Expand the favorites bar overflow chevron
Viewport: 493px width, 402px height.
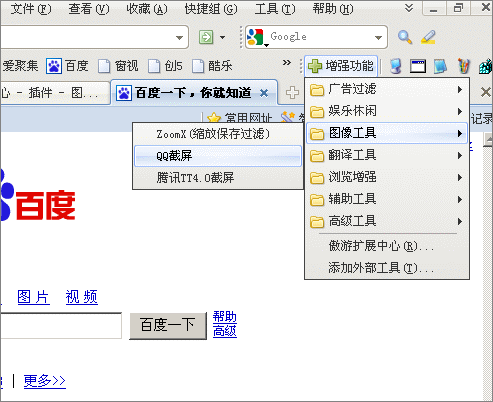[x=287, y=63]
